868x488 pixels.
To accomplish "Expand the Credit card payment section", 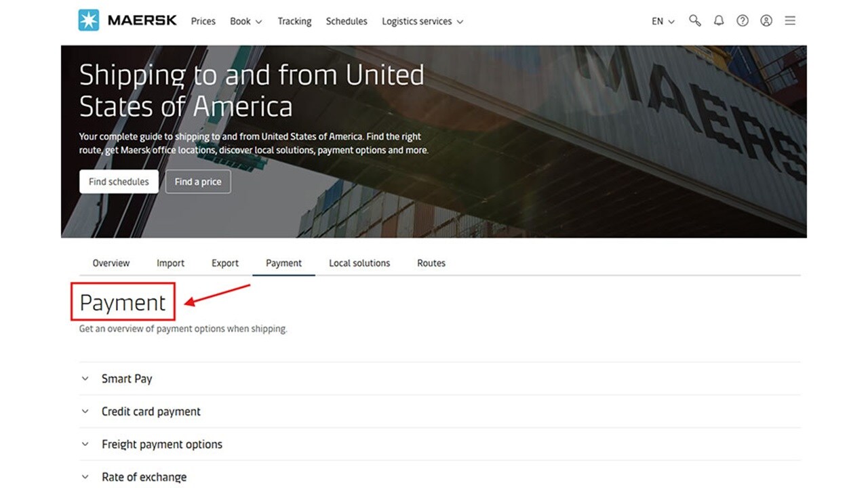I will 151,411.
